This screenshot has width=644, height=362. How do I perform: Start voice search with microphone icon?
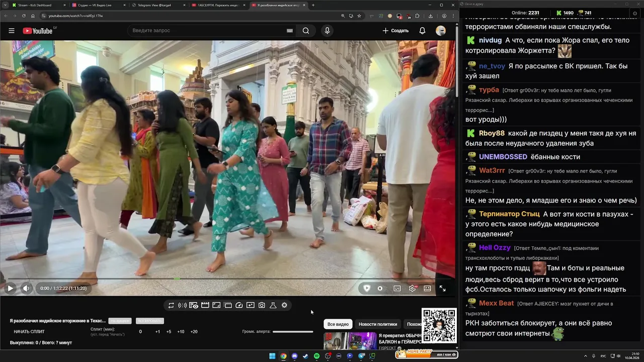[x=328, y=31]
